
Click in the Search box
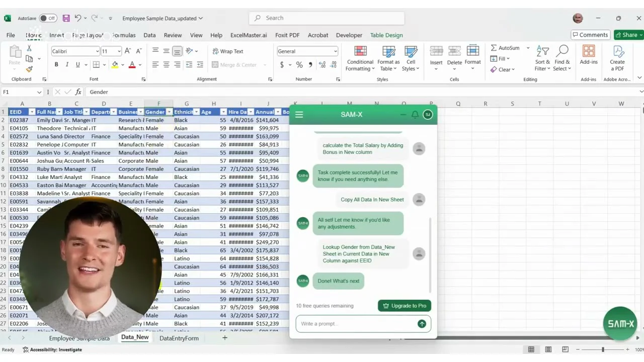[x=327, y=18]
